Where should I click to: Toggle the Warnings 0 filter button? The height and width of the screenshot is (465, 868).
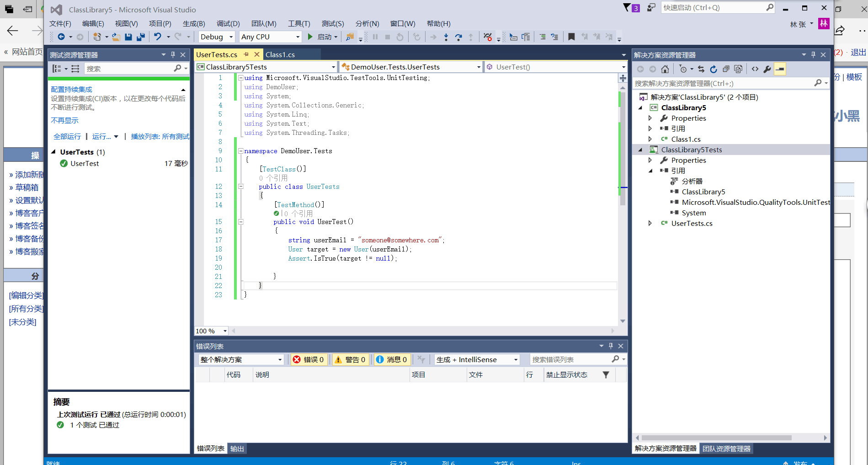click(351, 360)
